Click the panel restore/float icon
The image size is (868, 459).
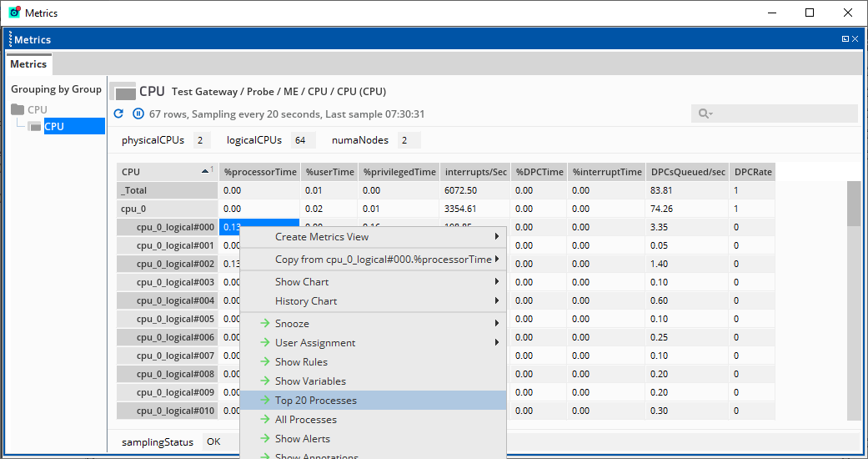pos(845,39)
